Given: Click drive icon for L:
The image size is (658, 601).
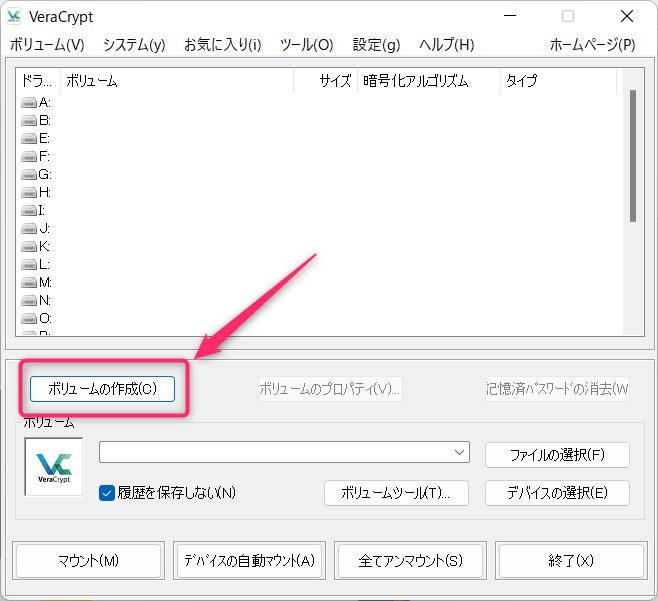Looking at the screenshot, I should click(29, 264).
